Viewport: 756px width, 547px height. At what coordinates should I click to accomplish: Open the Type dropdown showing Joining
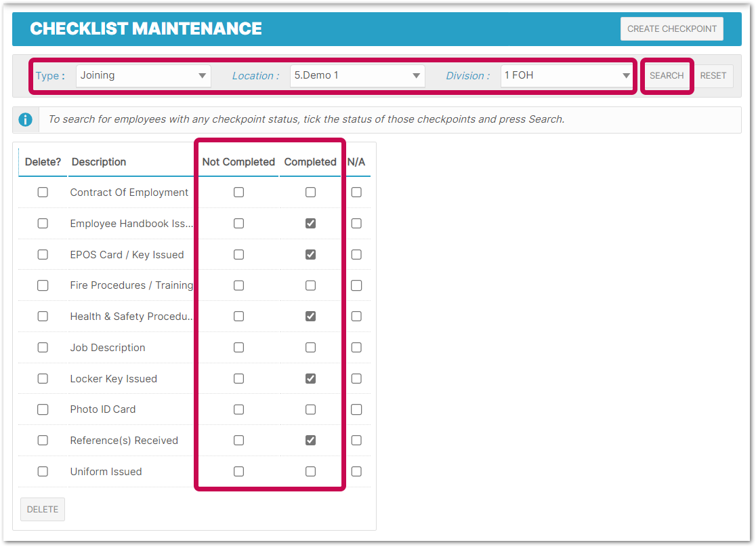(143, 76)
